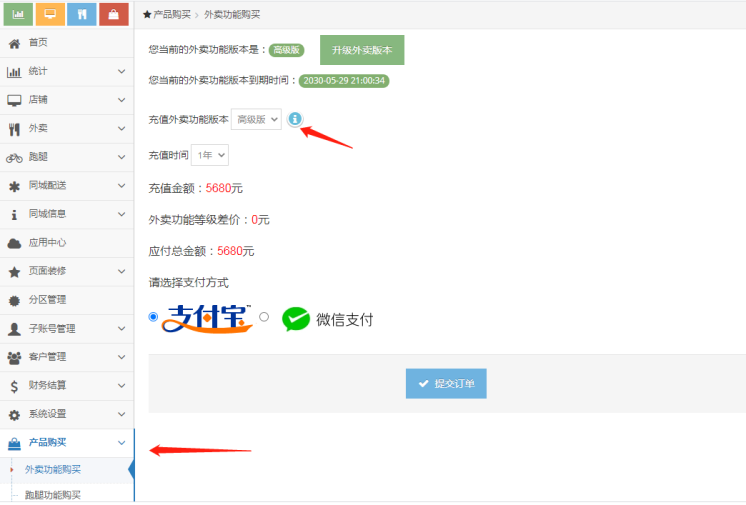Click the 升级外卖版本 green button
Viewport: 746px width, 505px height.
click(x=362, y=50)
